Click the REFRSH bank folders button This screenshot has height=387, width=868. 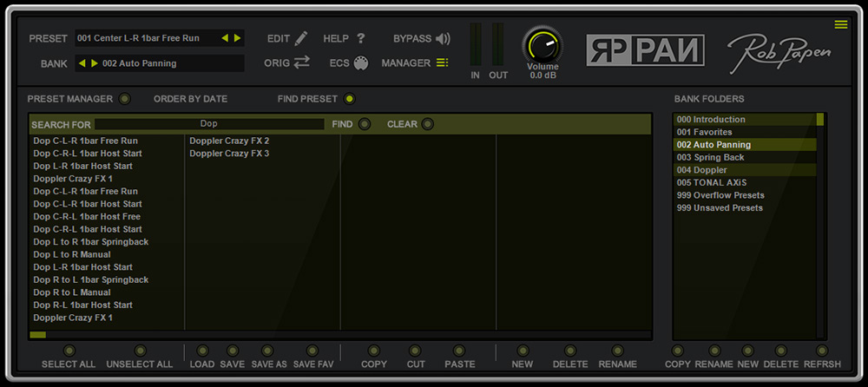(822, 351)
